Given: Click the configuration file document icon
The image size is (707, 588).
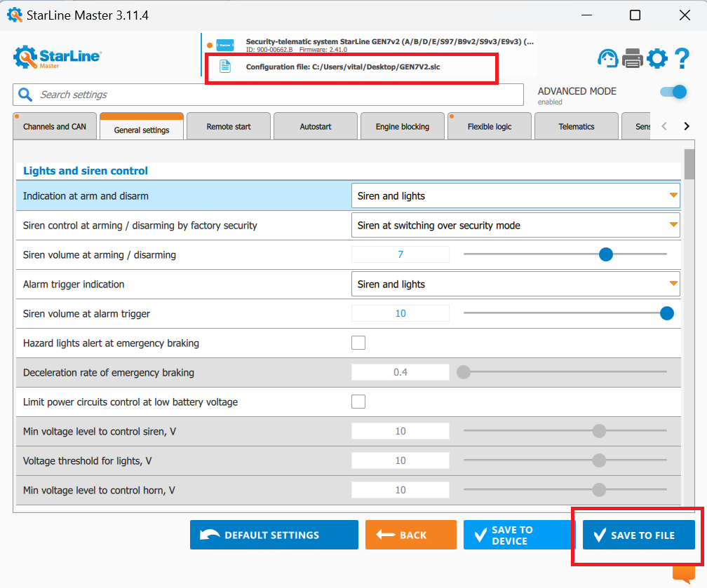Looking at the screenshot, I should coord(225,67).
